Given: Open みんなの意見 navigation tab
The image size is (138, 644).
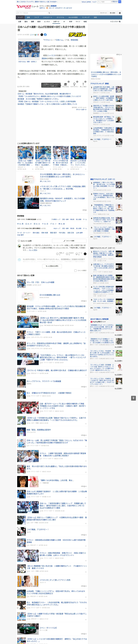Looking at the screenshot, I should coord(73,17).
